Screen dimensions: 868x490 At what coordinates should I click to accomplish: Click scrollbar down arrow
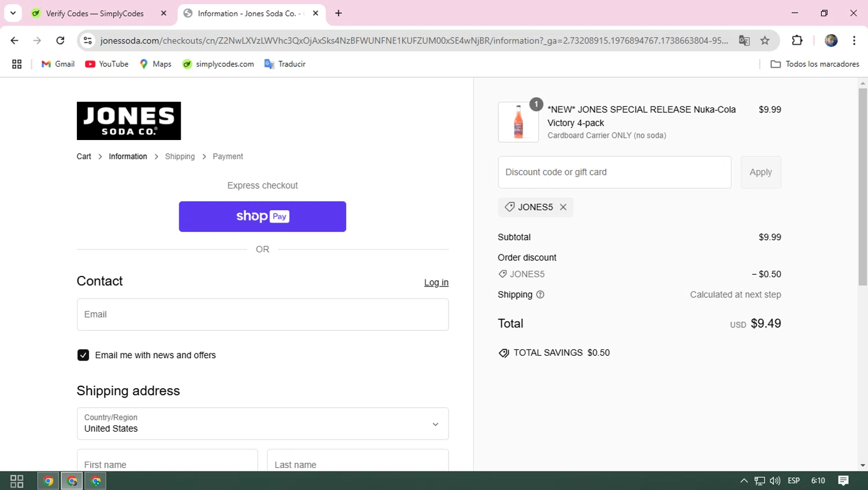click(863, 466)
